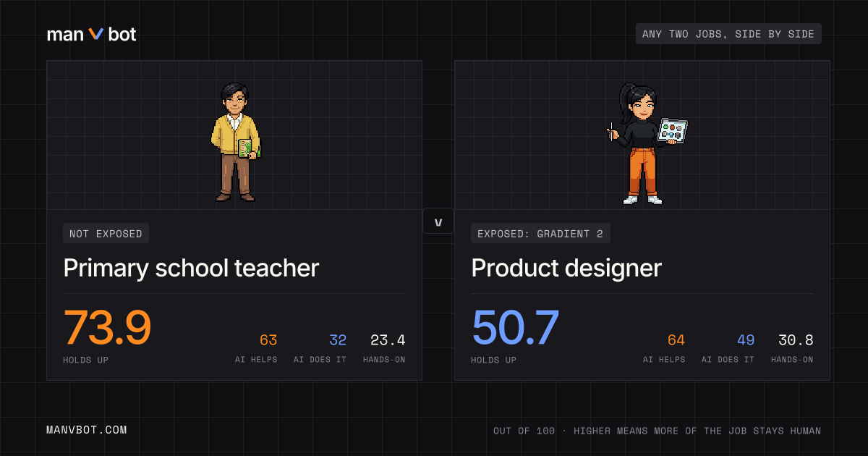Click 'AI DOES IT' label in designer card
868x456 pixels.
(x=728, y=360)
